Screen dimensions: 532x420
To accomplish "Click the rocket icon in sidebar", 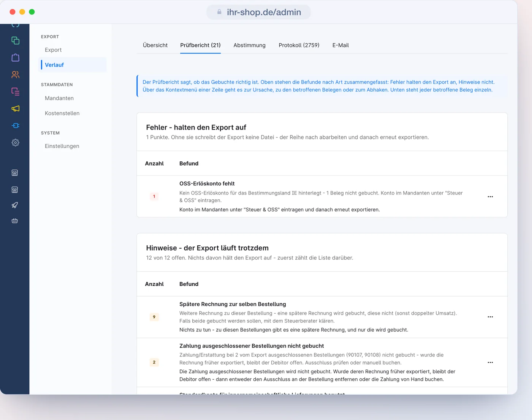I will (x=15, y=205).
